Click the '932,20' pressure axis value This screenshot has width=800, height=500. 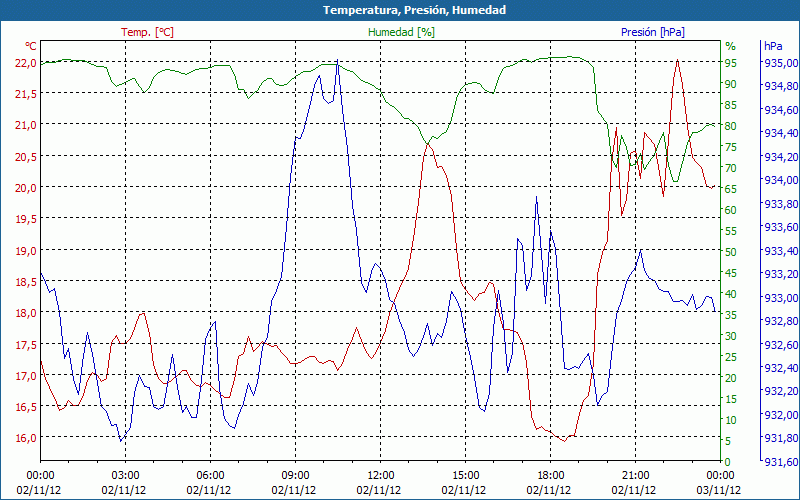pyautogui.click(x=781, y=391)
